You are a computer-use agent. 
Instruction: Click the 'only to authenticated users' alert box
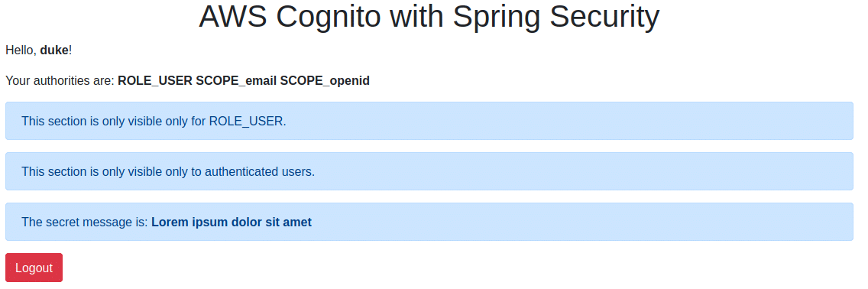[429, 171]
